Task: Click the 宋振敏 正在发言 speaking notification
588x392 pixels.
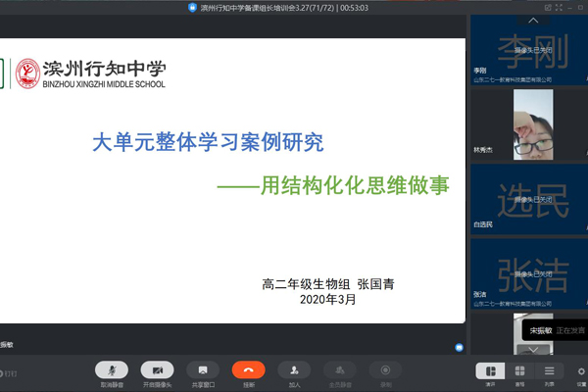Action: [x=557, y=330]
